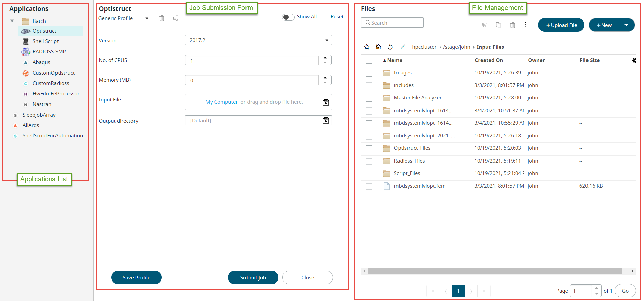
Task: Click the Files search box
Action: (x=392, y=23)
